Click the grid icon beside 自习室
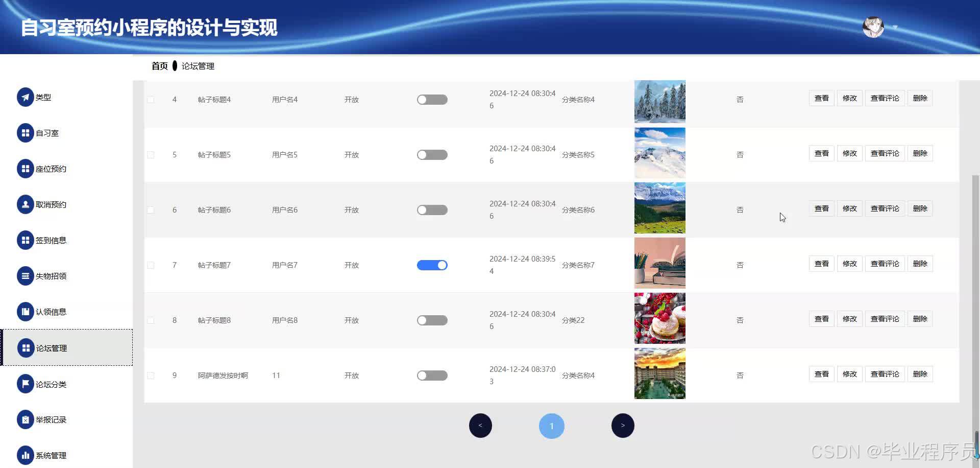The width and height of the screenshot is (980, 468). (26, 133)
